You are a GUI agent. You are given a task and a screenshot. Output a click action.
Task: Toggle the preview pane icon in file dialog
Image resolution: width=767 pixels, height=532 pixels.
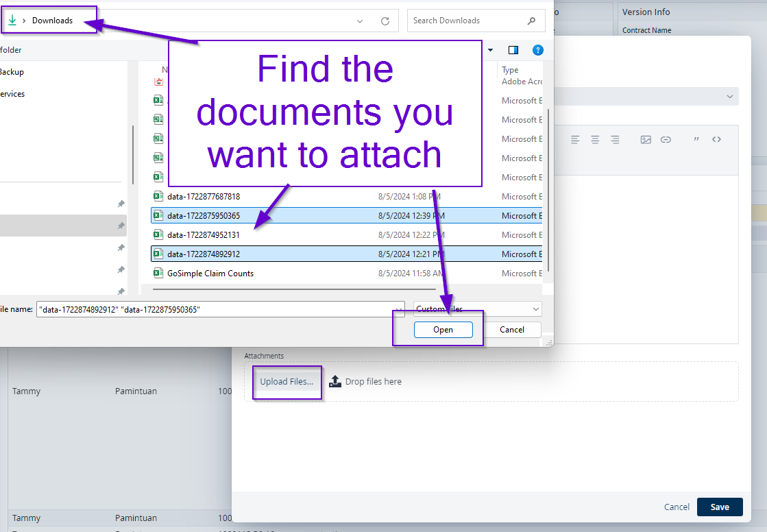pos(513,50)
